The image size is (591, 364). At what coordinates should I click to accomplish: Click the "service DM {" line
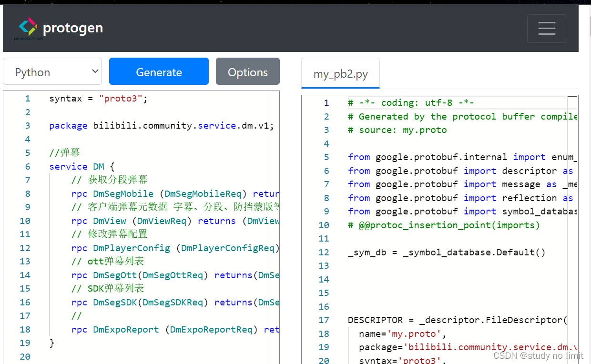tap(82, 167)
